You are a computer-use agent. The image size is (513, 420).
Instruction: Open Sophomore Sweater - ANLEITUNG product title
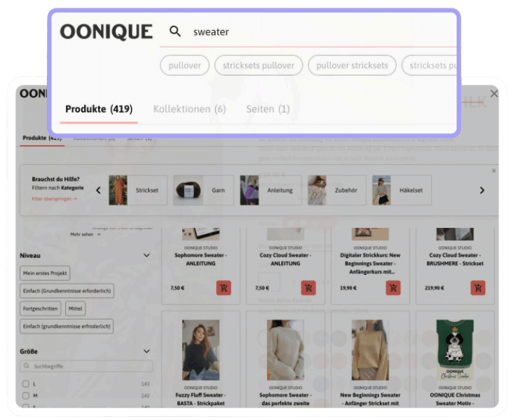click(200, 259)
